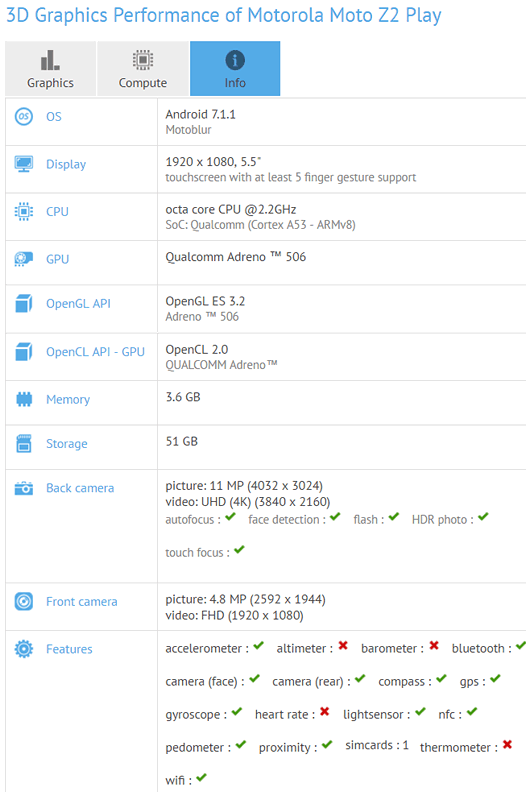526x792 pixels.
Task: Click the OpenCL 2.0 text
Action: click(197, 350)
